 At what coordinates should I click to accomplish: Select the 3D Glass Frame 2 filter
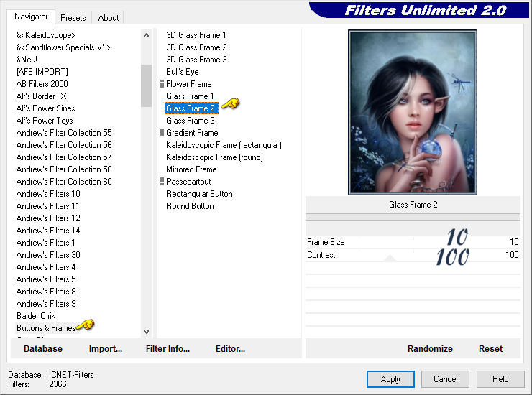[x=196, y=47]
